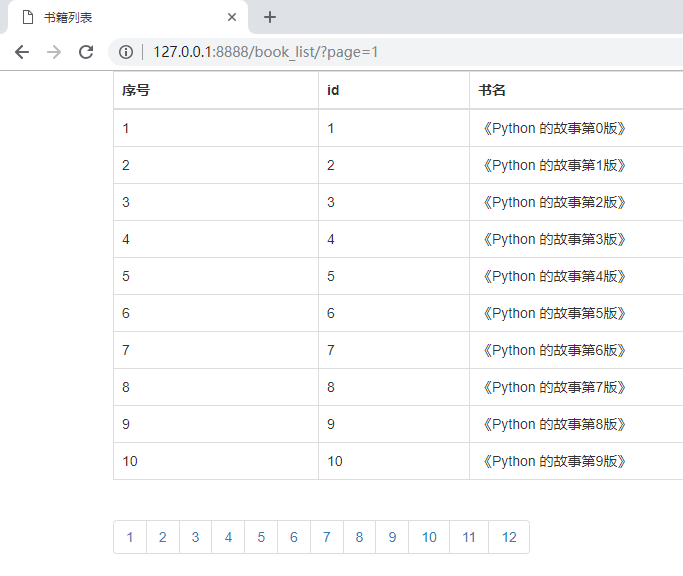This screenshot has width=683, height=576.
Task: Select book title 《Python 的故事第3版》
Action: pyautogui.click(x=554, y=240)
